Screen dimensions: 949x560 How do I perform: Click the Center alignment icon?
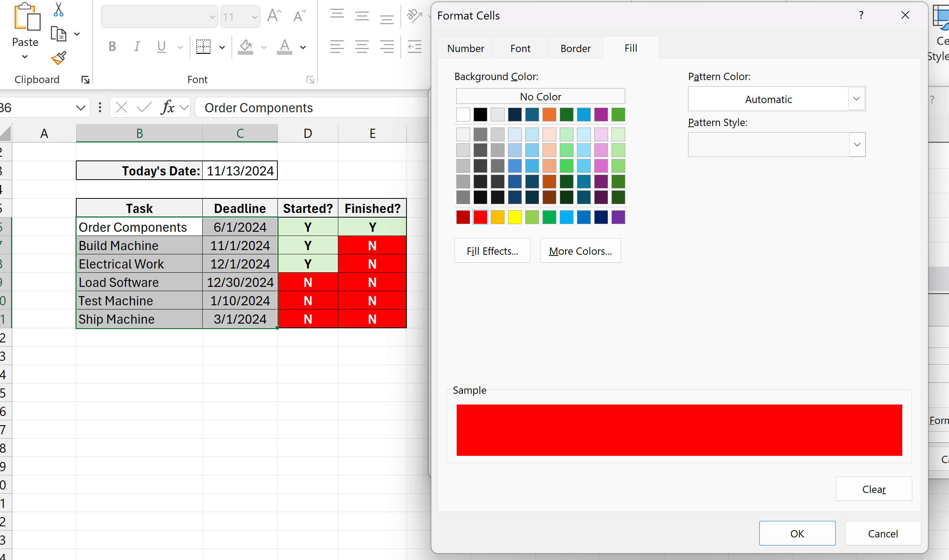pos(362,46)
